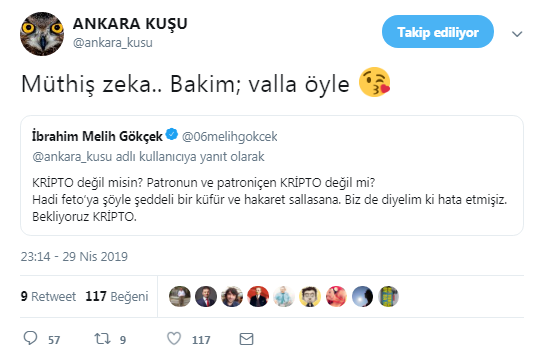
Task: Open the owl profile avatar
Action: (42, 34)
